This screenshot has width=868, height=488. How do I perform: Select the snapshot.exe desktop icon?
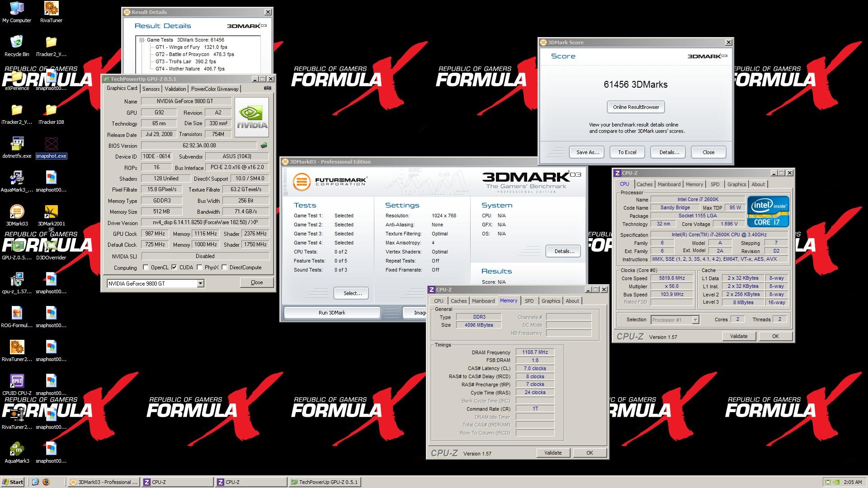coord(51,148)
